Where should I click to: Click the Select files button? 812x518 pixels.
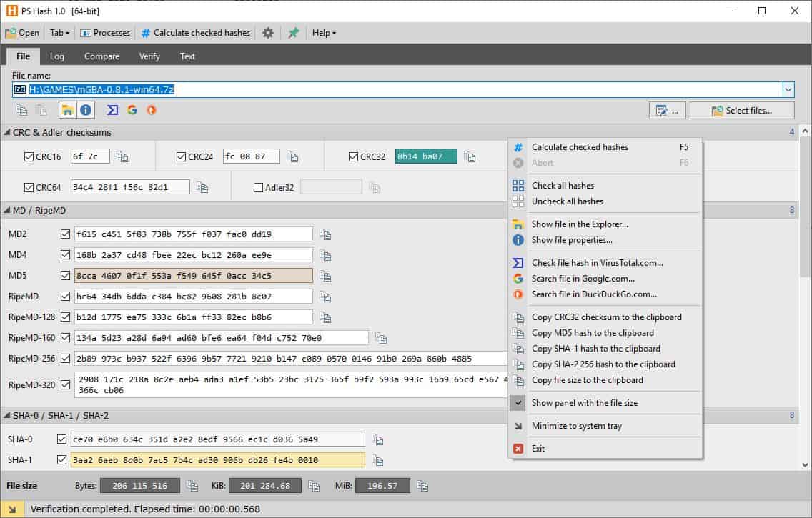point(741,110)
